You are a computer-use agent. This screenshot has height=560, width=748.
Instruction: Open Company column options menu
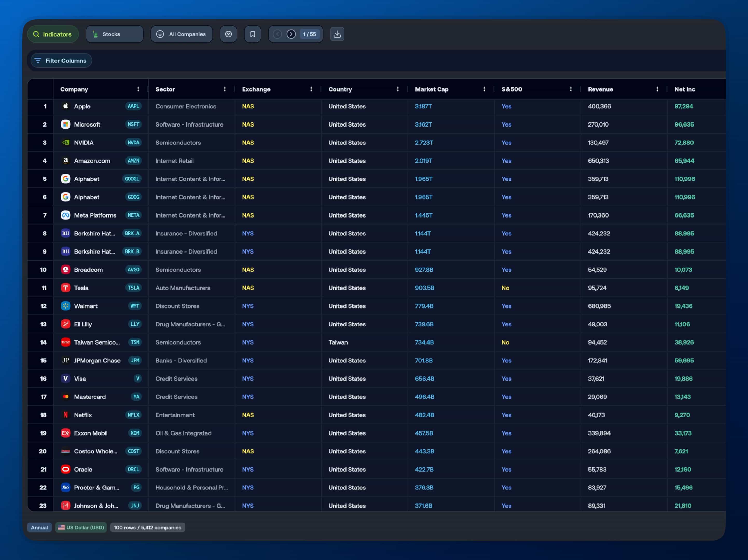tap(138, 89)
